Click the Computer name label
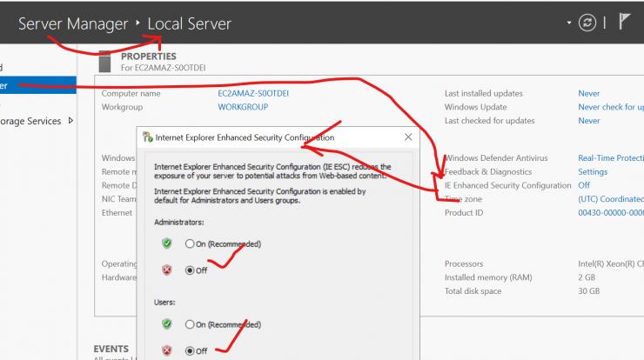 click(x=131, y=93)
